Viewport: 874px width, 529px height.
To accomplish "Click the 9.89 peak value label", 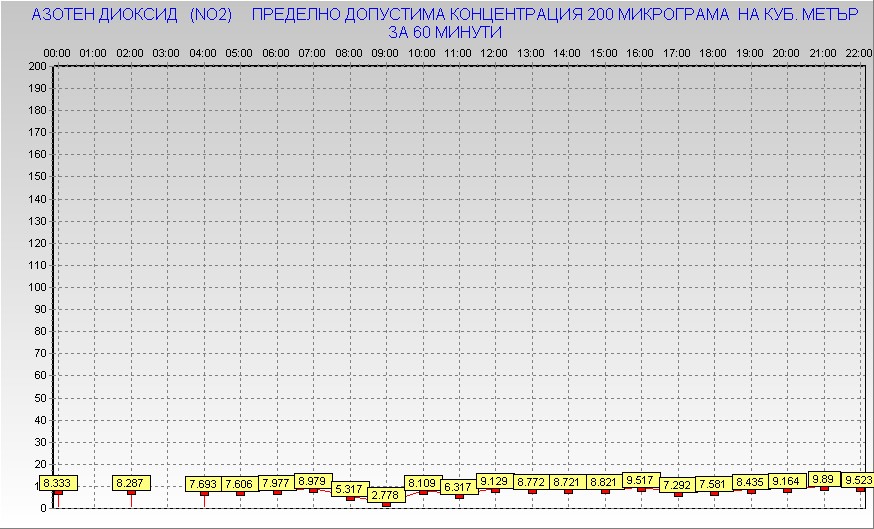I will tap(824, 479).
